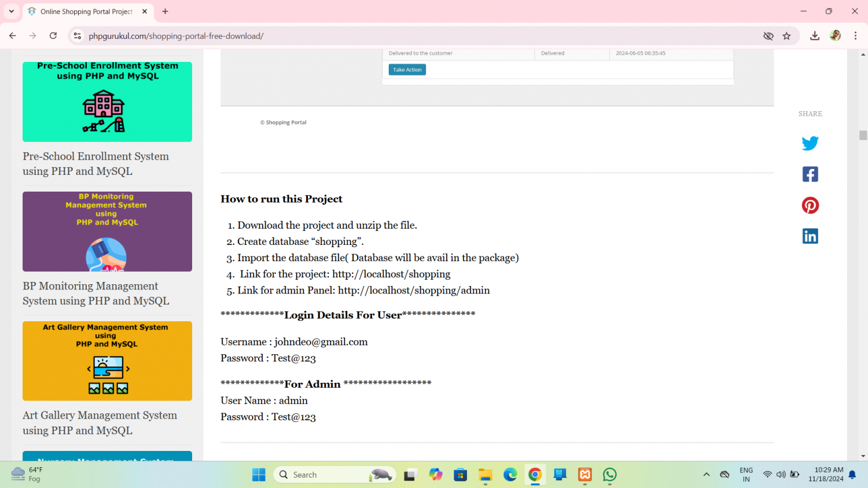Open weather widget showing 64°F Fog
868x488 pixels.
(x=28, y=474)
